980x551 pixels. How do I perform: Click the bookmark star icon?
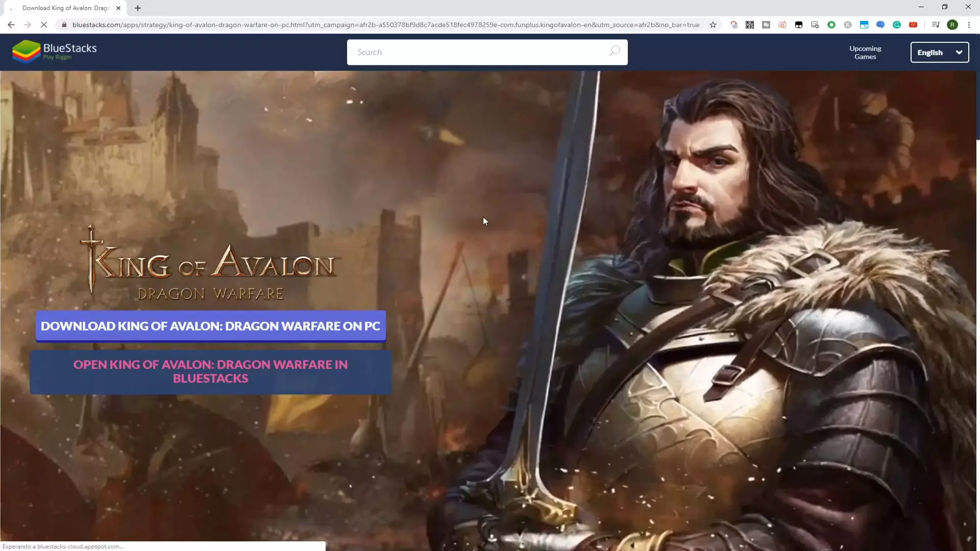tap(713, 24)
